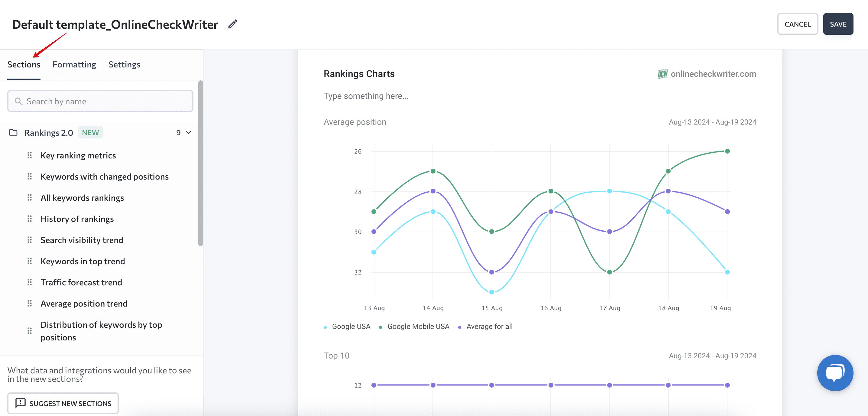This screenshot has height=416, width=868.
Task: Select the Formatting tab
Action: (74, 64)
